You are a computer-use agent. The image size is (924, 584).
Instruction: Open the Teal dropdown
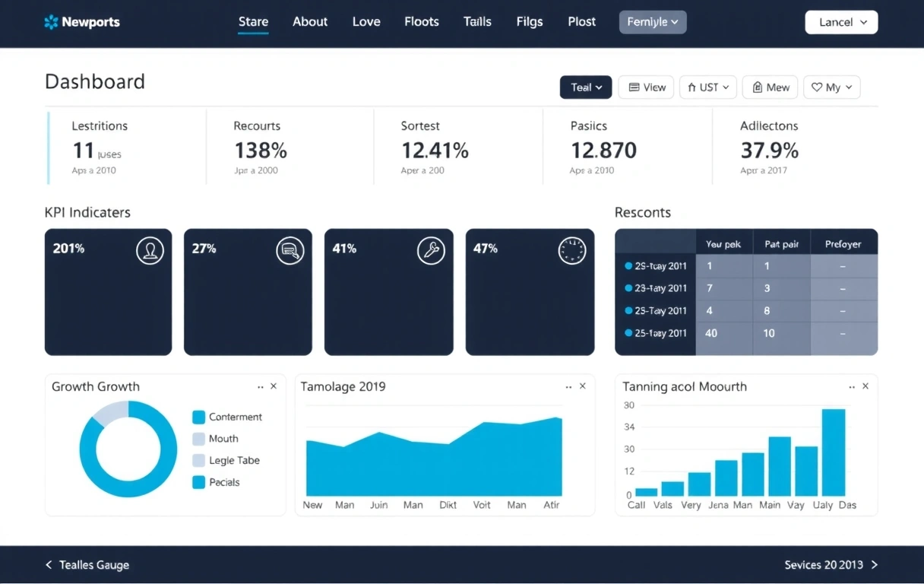point(585,87)
